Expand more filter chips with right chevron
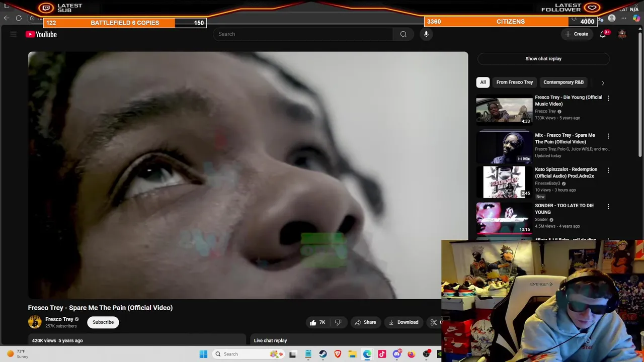This screenshot has height=362, width=644. [603, 82]
